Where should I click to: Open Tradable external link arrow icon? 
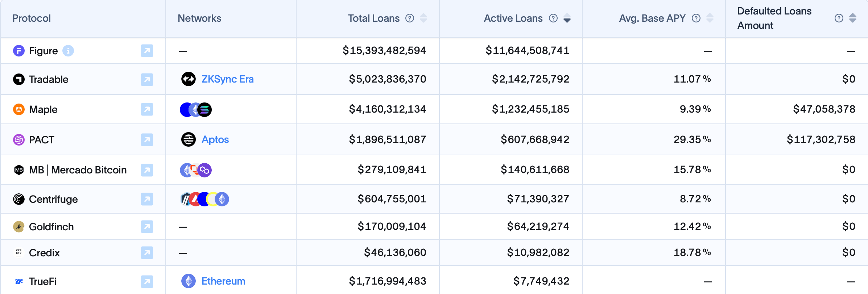click(x=147, y=79)
